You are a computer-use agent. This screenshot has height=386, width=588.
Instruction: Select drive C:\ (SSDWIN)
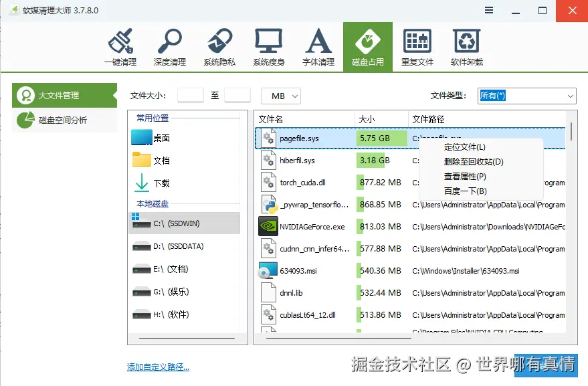[184, 223]
